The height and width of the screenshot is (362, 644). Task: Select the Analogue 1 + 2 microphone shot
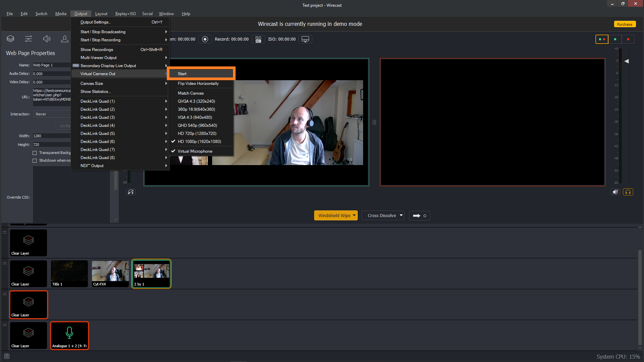coord(69,335)
